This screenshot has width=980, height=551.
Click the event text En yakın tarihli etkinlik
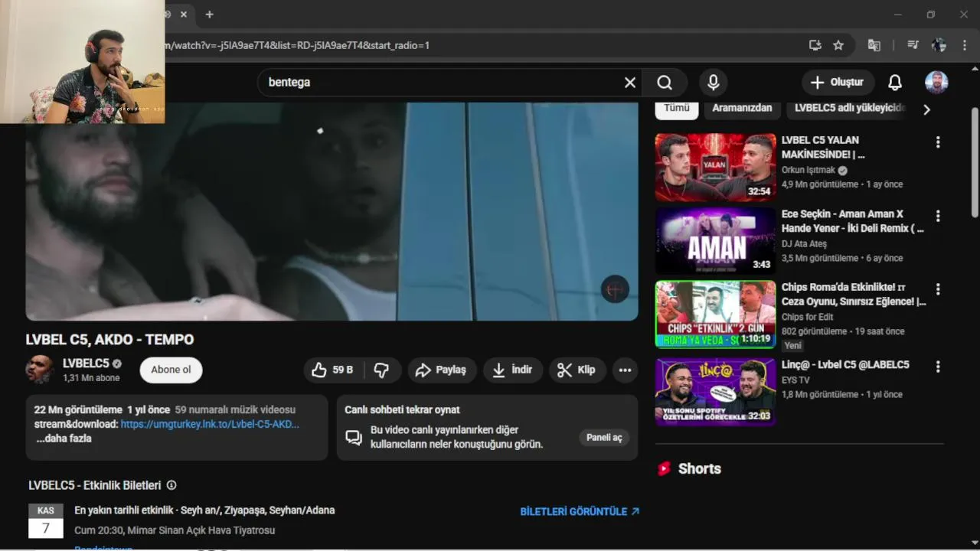(x=204, y=510)
